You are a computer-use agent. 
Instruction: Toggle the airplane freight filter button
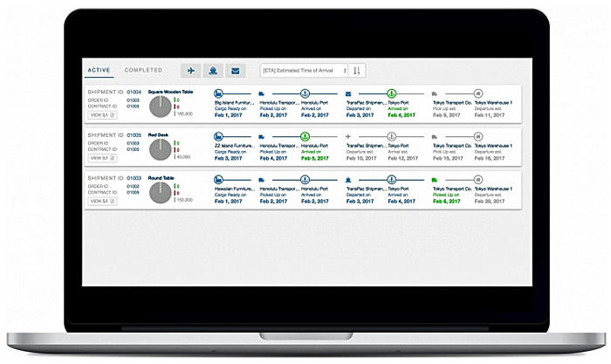click(x=191, y=71)
